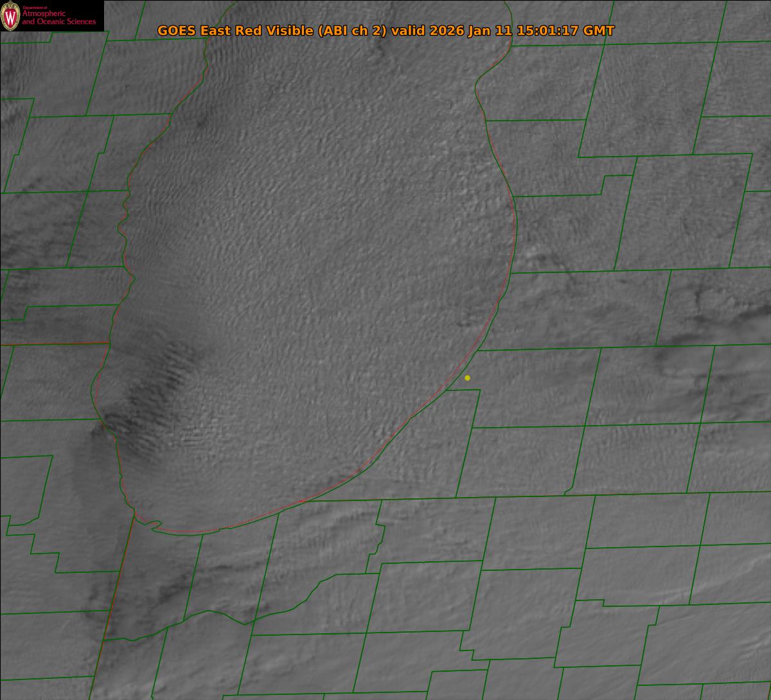Click the 'GMT' label in the title
Viewport: 771px width, 700px height.
[x=599, y=31]
